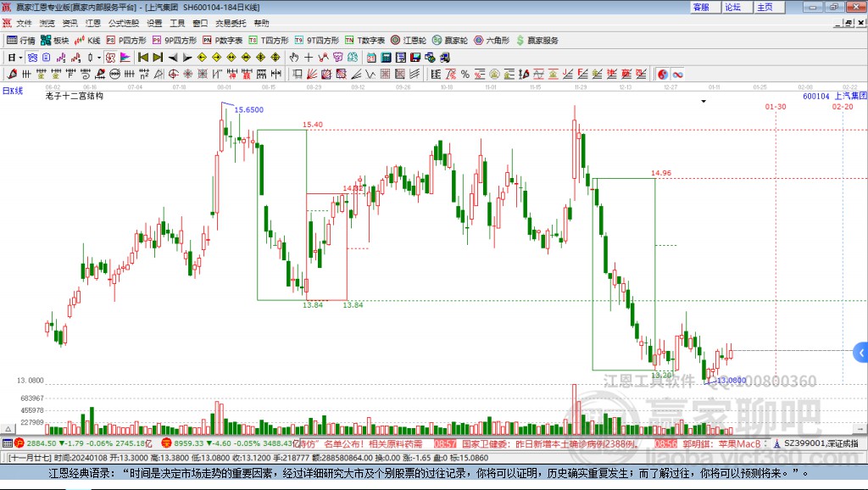Image resolution: width=868 pixels, height=490 pixels.
Task: Open the 板块 sector view
Action: coord(54,40)
